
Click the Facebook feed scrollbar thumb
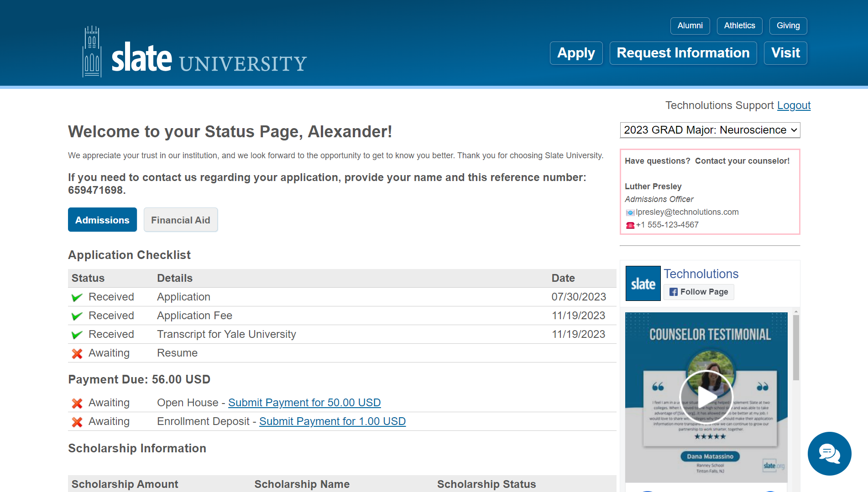click(796, 347)
